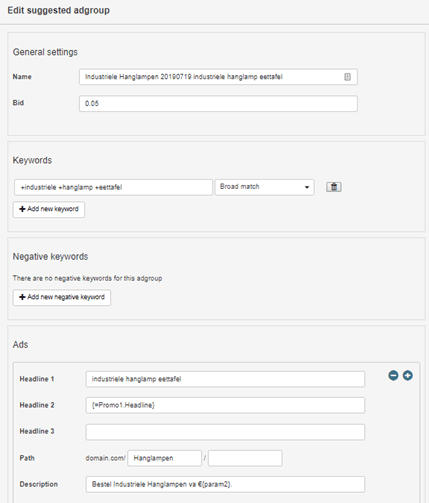Image resolution: width=429 pixels, height=503 pixels.
Task: Click into the Bid field
Action: (x=218, y=104)
